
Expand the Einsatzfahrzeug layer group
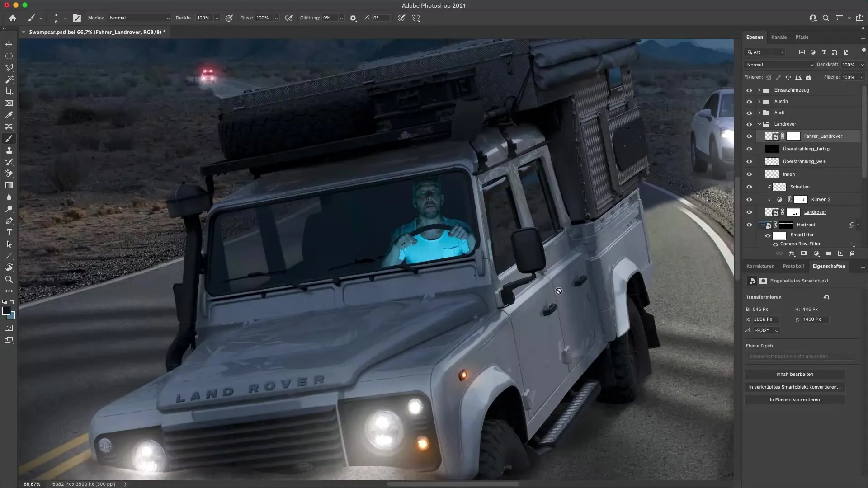click(x=759, y=90)
